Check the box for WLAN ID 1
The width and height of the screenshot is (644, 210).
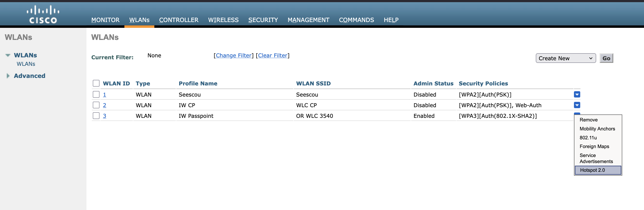[x=96, y=94]
